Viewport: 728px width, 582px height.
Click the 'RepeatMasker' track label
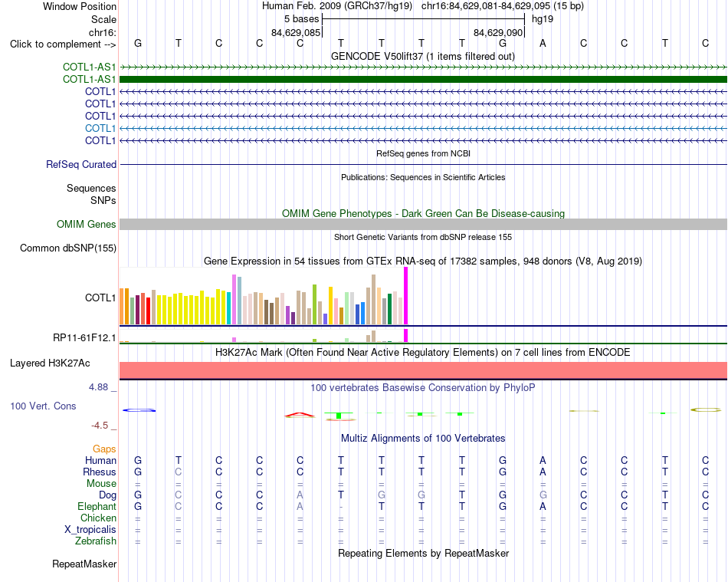tap(84, 564)
